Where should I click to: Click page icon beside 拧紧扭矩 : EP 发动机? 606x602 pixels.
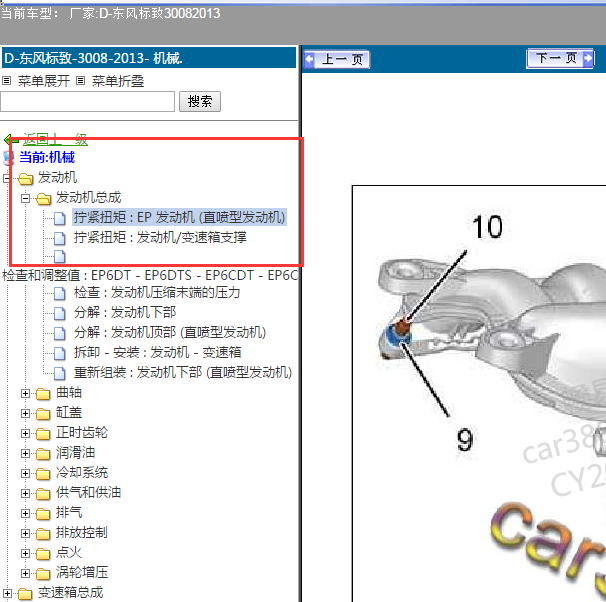pos(60,218)
